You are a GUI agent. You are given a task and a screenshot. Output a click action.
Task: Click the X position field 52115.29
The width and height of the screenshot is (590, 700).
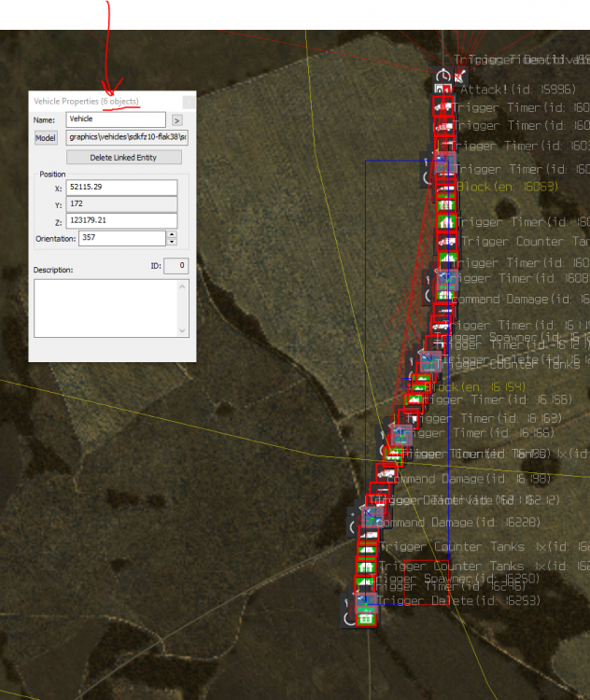click(121, 188)
